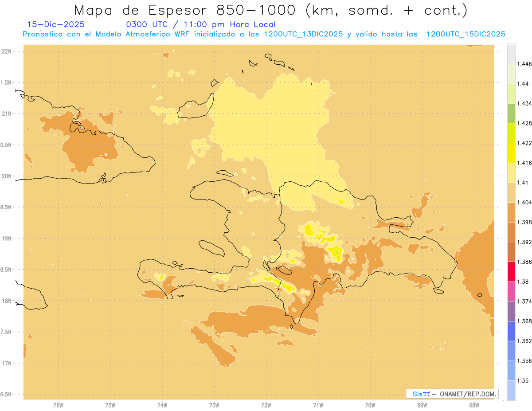This screenshot has width=532, height=411.
Task: Click the longitude label '68W'
Action: click(x=474, y=405)
